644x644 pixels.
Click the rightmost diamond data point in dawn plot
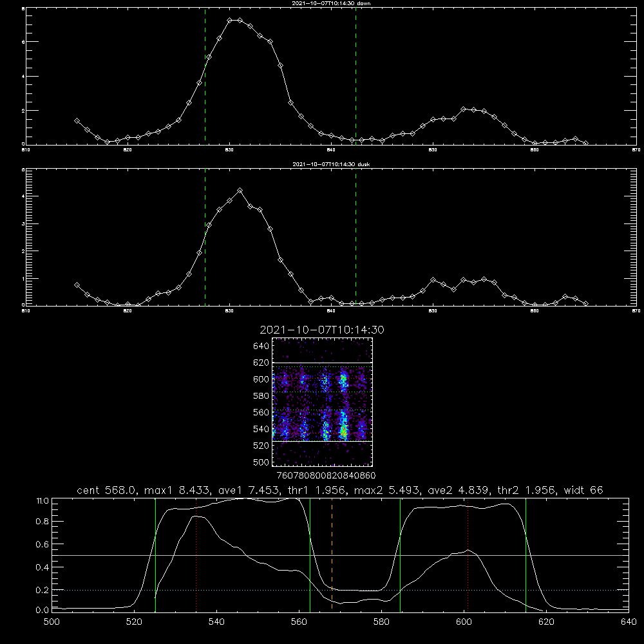[x=585, y=143]
